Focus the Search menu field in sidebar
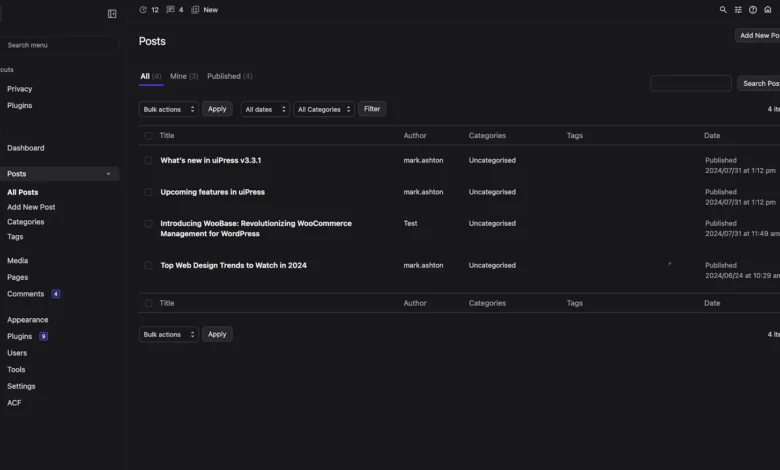This screenshot has width=780, height=470. pos(60,45)
